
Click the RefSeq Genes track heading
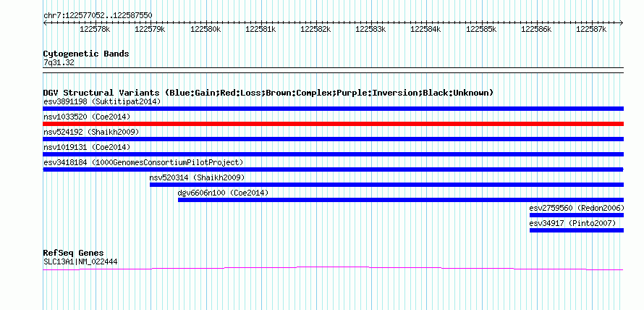pos(74,253)
